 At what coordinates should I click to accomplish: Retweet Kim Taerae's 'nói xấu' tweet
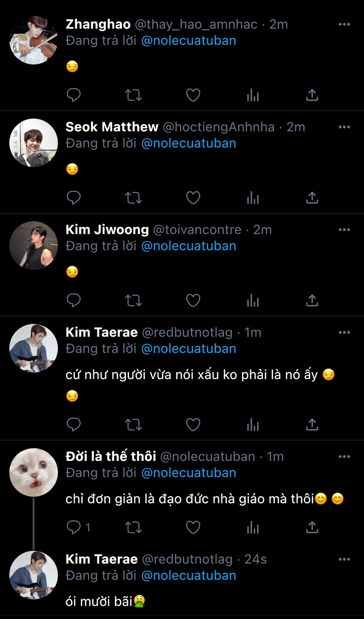pyautogui.click(x=133, y=425)
